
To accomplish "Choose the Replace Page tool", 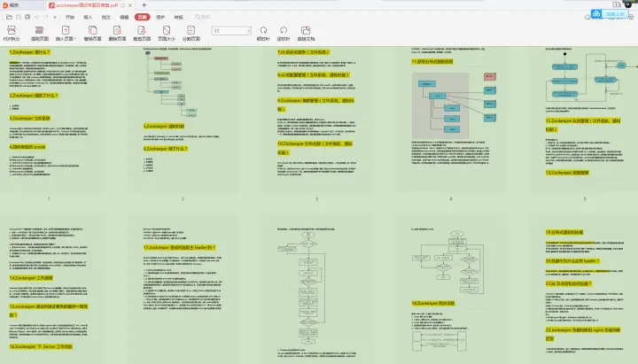I will (x=92, y=33).
